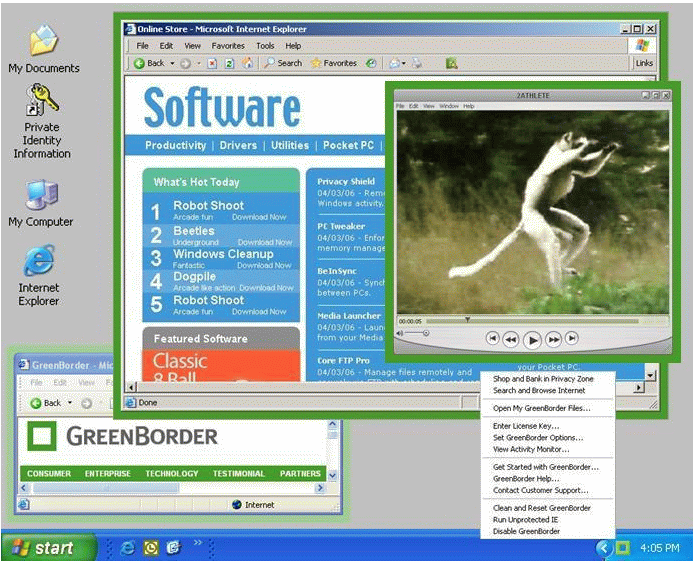Open Edit menu in Online Store window

tap(166, 46)
